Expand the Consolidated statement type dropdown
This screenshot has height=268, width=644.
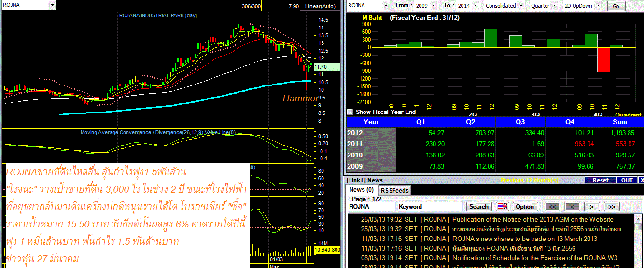click(520, 5)
